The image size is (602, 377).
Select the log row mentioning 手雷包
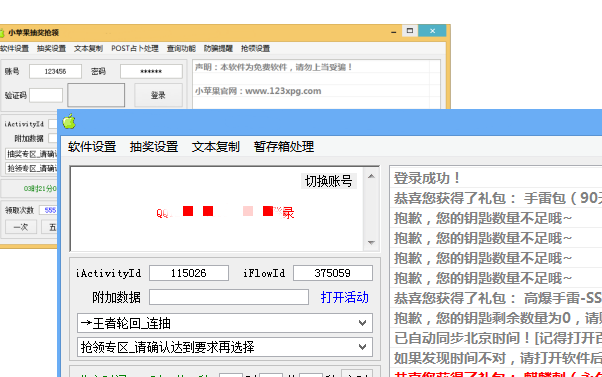point(496,198)
